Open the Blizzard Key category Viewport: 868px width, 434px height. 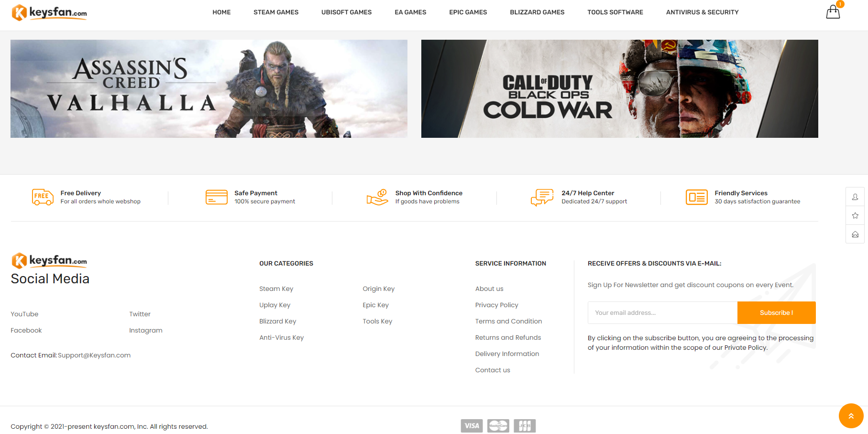click(278, 322)
